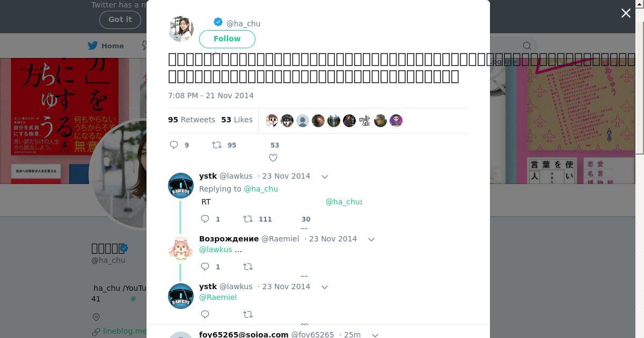Open the 95 Retweets list
The height and width of the screenshot is (338, 644).
coord(192,120)
